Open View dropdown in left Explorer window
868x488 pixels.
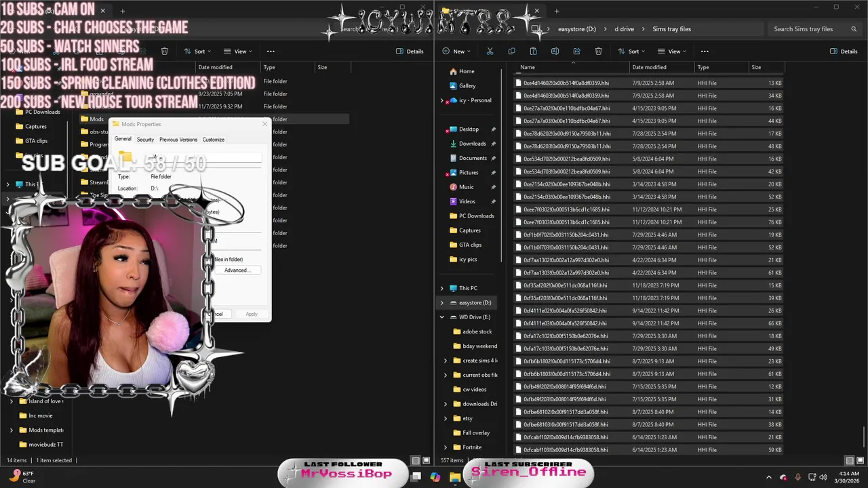point(238,52)
